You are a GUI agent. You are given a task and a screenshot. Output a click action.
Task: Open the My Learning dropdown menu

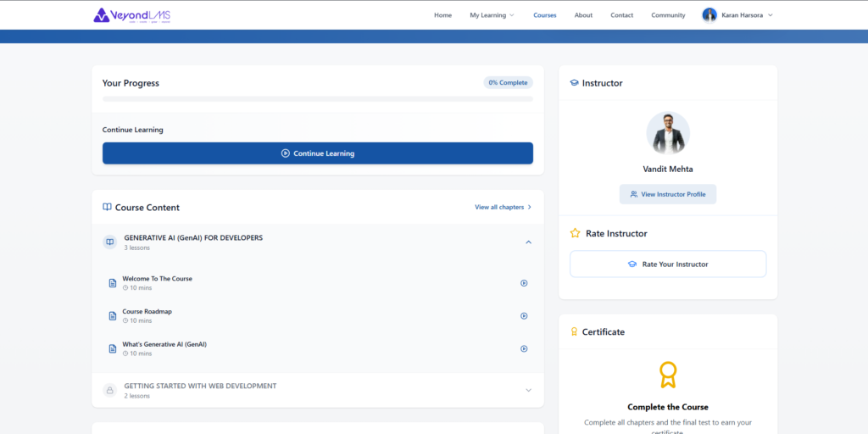[492, 15]
